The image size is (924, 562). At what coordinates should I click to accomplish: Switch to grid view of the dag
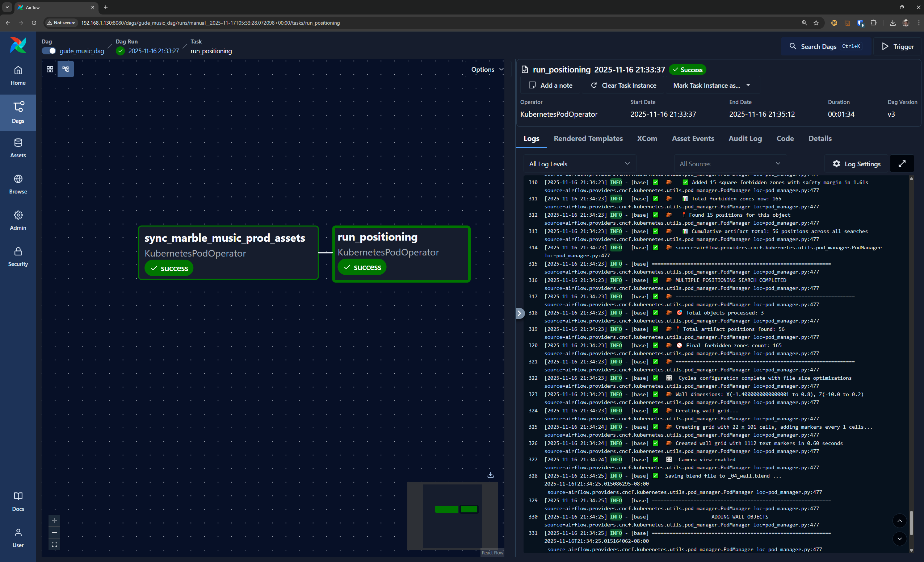click(50, 69)
